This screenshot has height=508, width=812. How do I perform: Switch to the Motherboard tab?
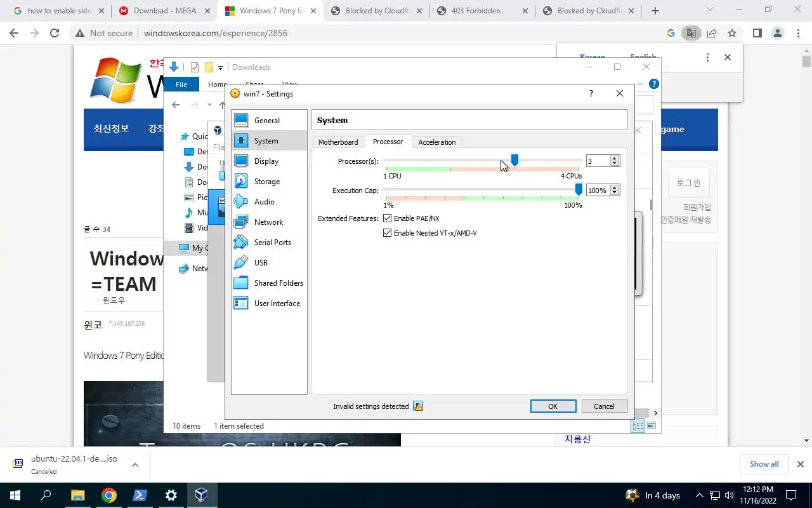[x=338, y=142]
